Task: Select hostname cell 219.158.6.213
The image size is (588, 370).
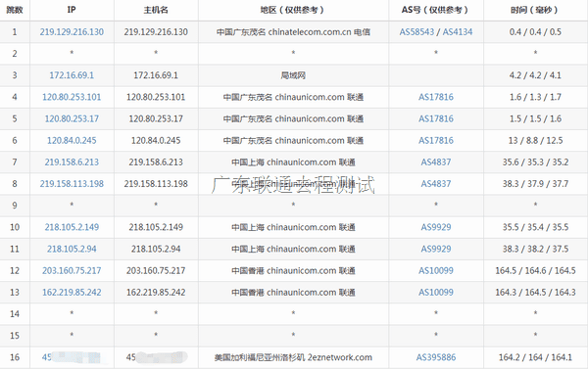Action: click(x=156, y=162)
